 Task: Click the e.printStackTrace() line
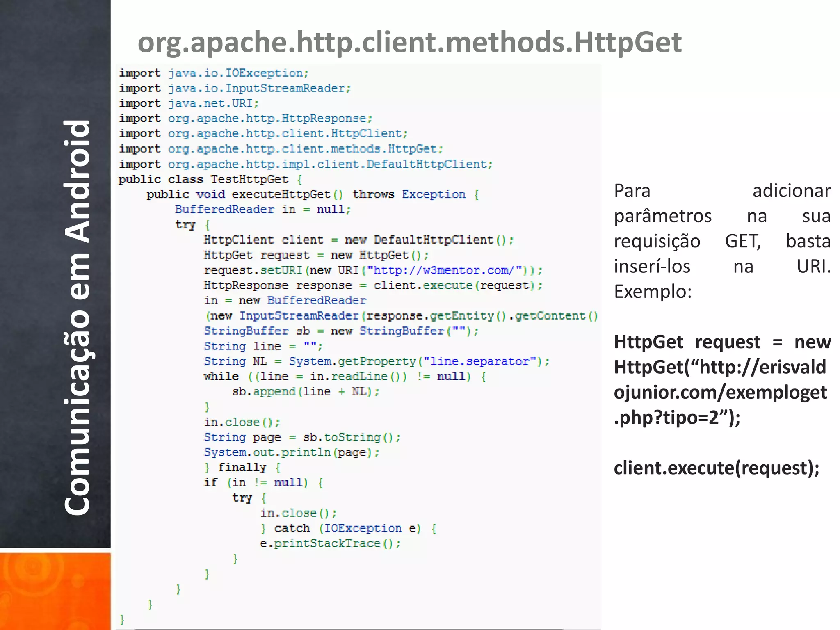click(x=331, y=543)
